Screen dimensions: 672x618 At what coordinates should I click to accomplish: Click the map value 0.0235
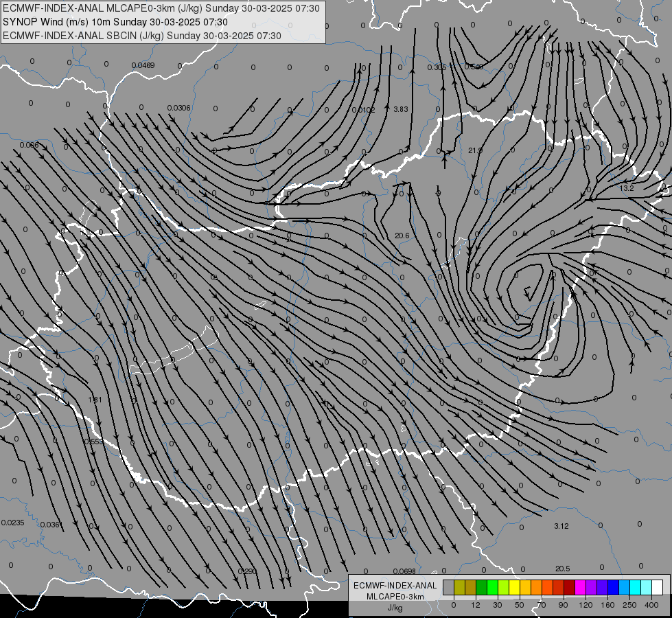[x=13, y=523]
